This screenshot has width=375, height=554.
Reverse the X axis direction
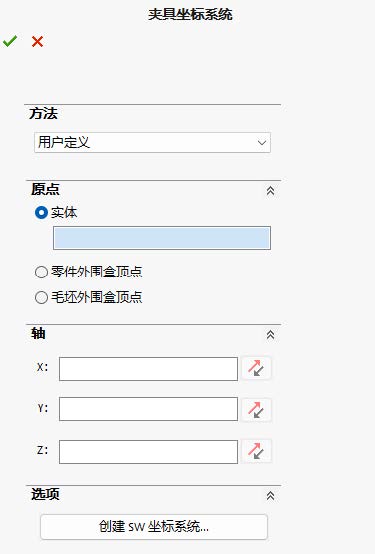(256, 368)
